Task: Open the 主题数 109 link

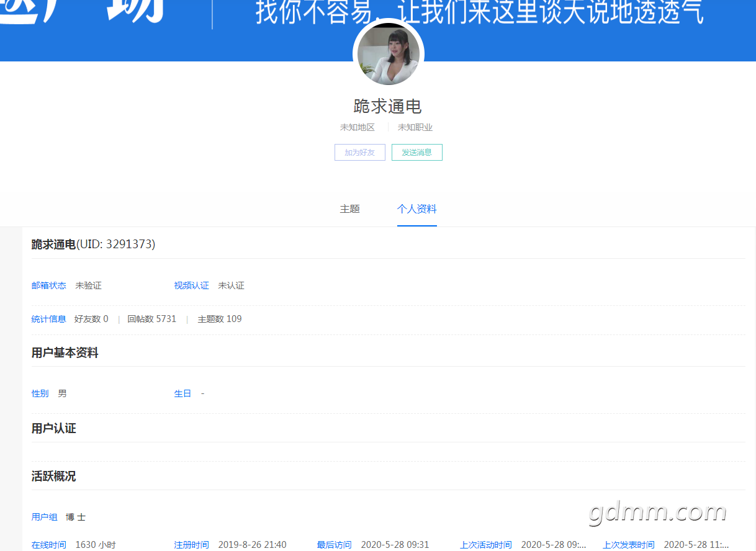Action: pyautogui.click(x=220, y=319)
